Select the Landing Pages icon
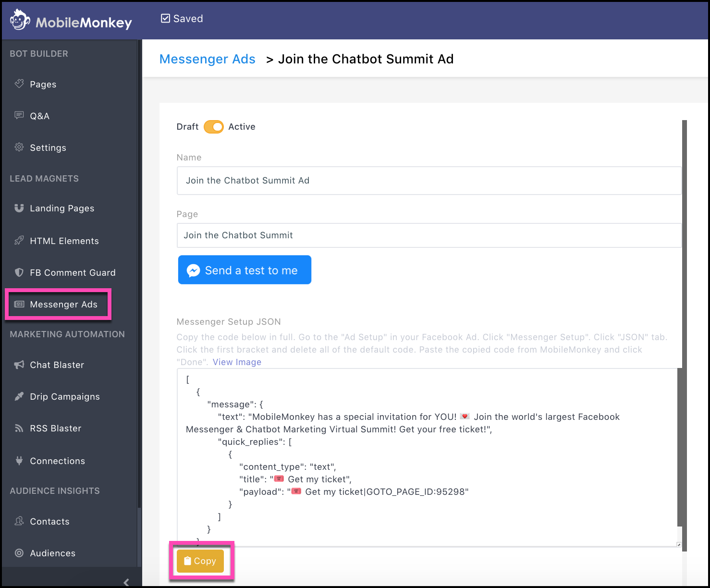Image resolution: width=710 pixels, height=588 pixels. point(19,208)
